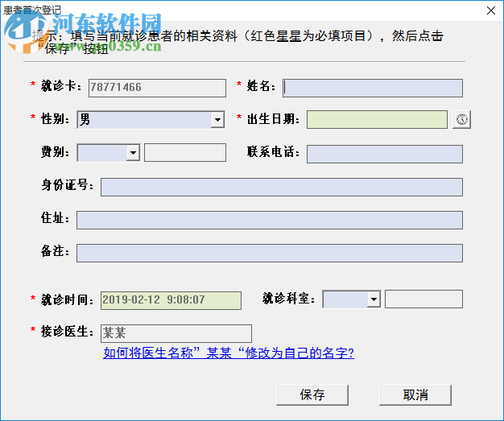Click the 备注 input field

click(x=270, y=254)
